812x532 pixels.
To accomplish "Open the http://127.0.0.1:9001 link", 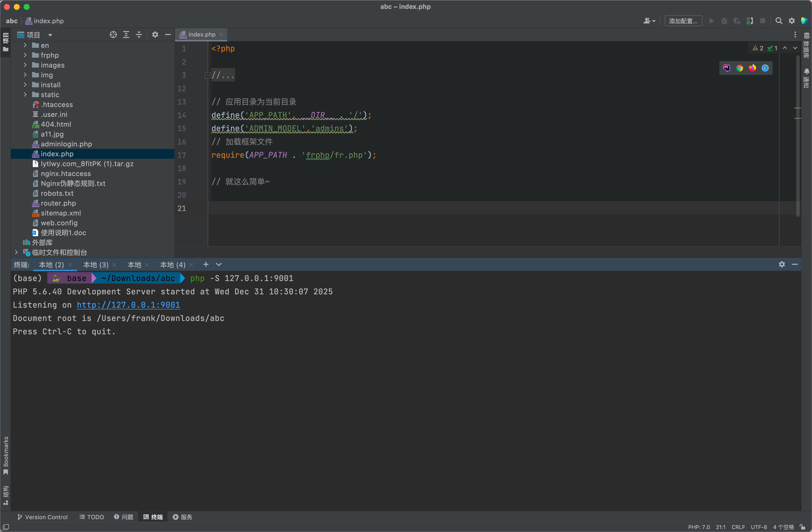I will click(x=128, y=305).
